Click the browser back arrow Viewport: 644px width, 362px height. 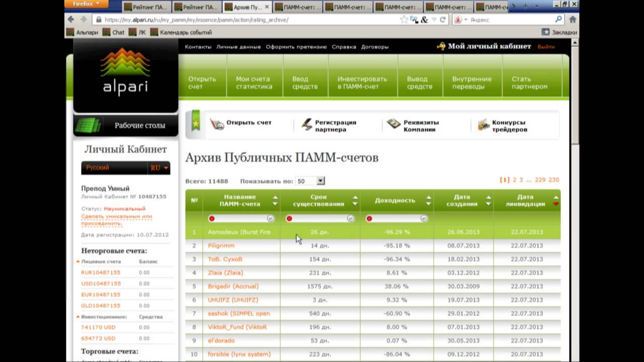tap(71, 20)
